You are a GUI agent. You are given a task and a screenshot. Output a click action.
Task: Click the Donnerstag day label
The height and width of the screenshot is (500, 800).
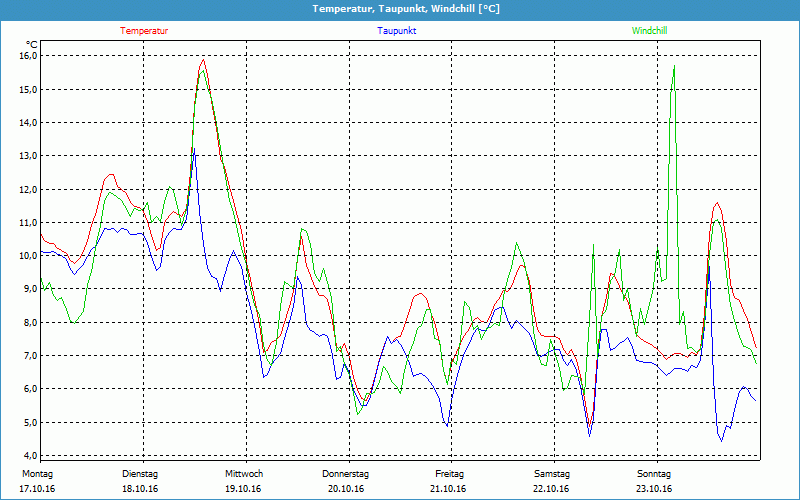pos(345,474)
